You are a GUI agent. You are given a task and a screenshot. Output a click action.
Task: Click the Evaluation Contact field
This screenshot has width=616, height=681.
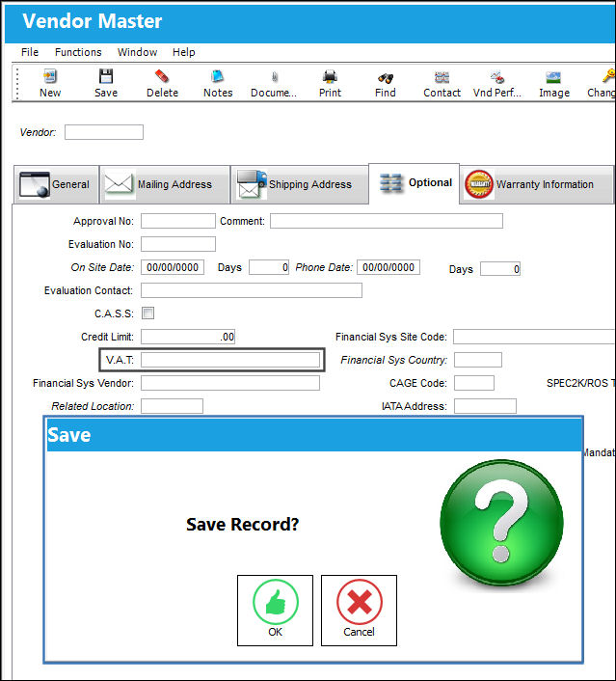(252, 290)
